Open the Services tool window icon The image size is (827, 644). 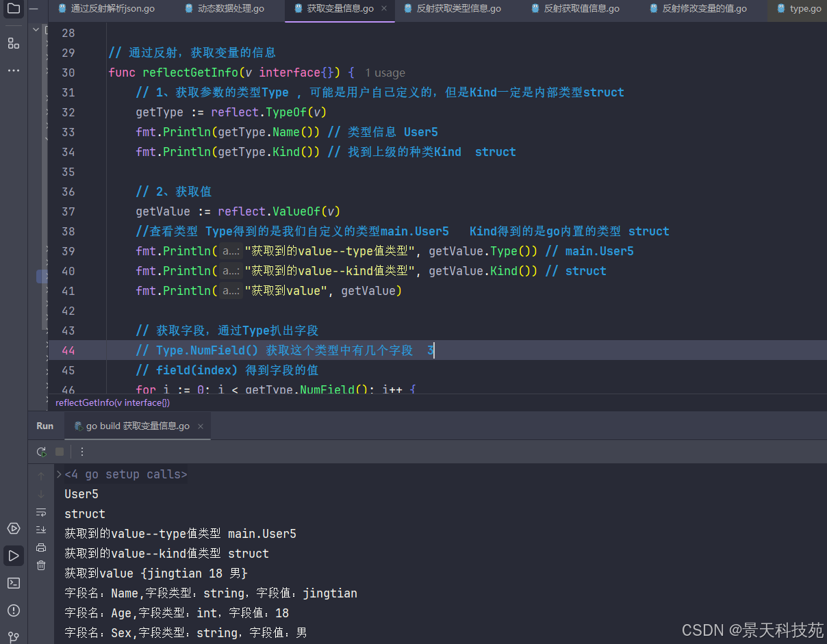(x=13, y=528)
